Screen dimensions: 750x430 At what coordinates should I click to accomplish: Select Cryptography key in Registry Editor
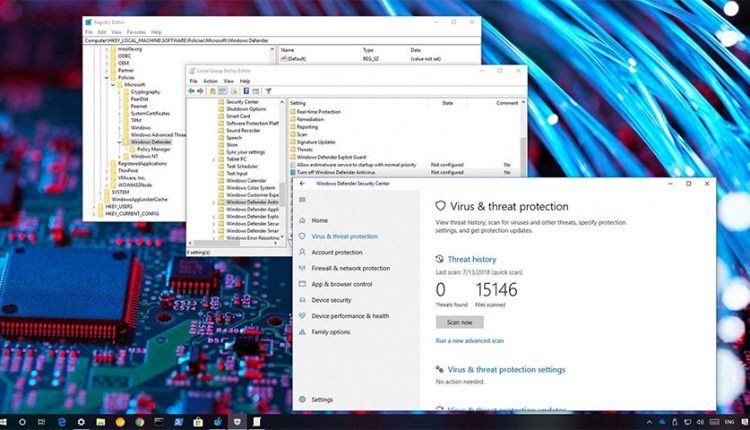coord(145,92)
